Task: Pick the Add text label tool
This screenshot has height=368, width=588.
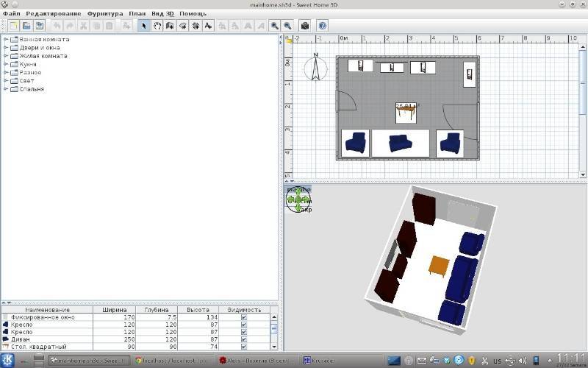Action: coord(209,26)
